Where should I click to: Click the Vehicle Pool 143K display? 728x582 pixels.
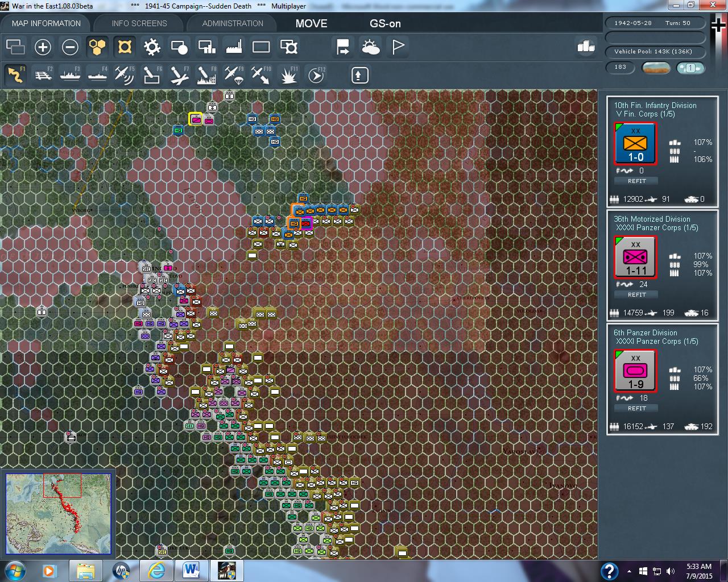click(x=656, y=52)
